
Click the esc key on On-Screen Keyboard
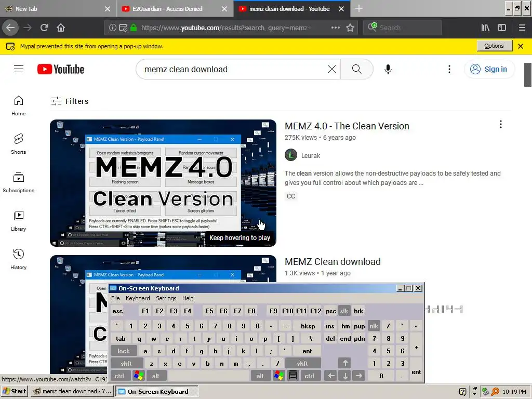[117, 311]
